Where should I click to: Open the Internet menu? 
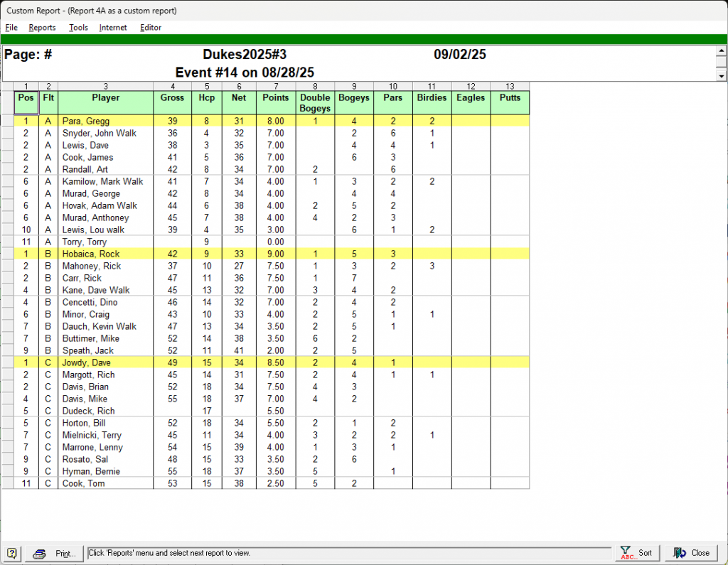(x=113, y=28)
